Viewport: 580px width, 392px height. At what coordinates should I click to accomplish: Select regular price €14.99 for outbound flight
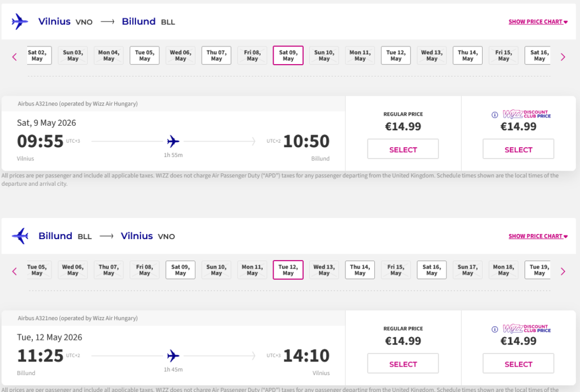click(x=403, y=150)
